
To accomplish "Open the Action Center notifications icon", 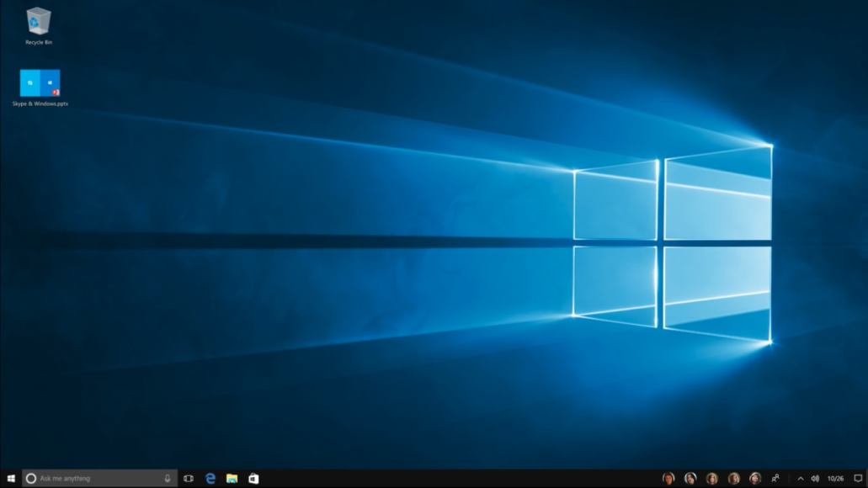I will (858, 479).
